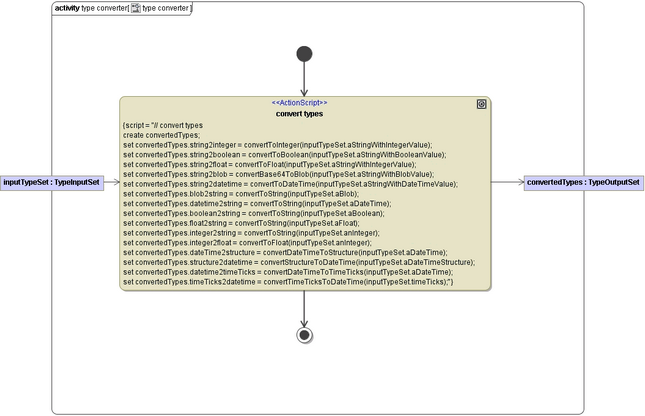
Task: Select the structure2datetime script line
Action: 298,262
